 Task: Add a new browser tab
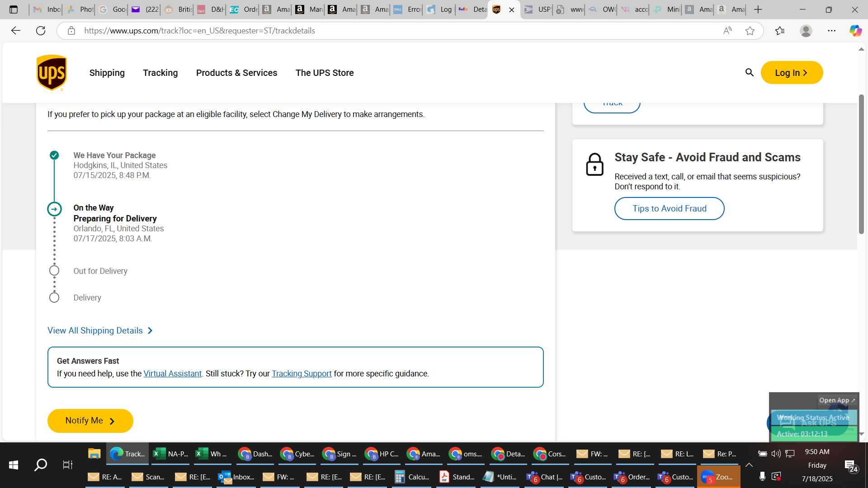(758, 9)
